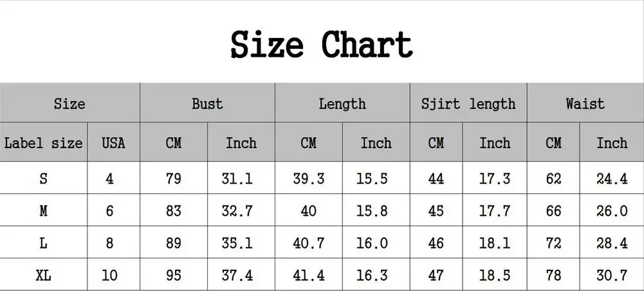Click bust inch value 37.4
This screenshot has height=291, width=644.
point(237,274)
